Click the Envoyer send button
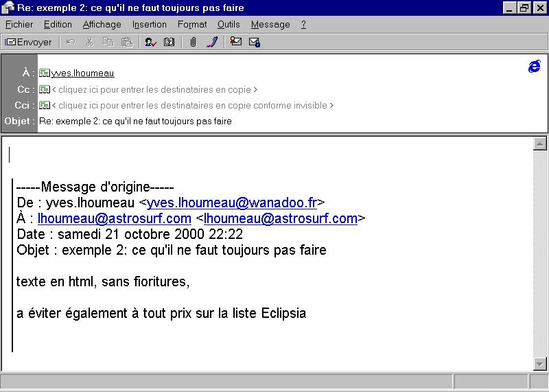This screenshot has width=549, height=392. [28, 43]
